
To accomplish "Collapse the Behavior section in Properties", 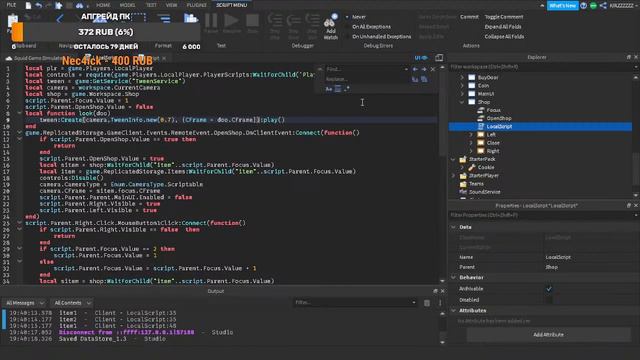I will click(x=453, y=278).
